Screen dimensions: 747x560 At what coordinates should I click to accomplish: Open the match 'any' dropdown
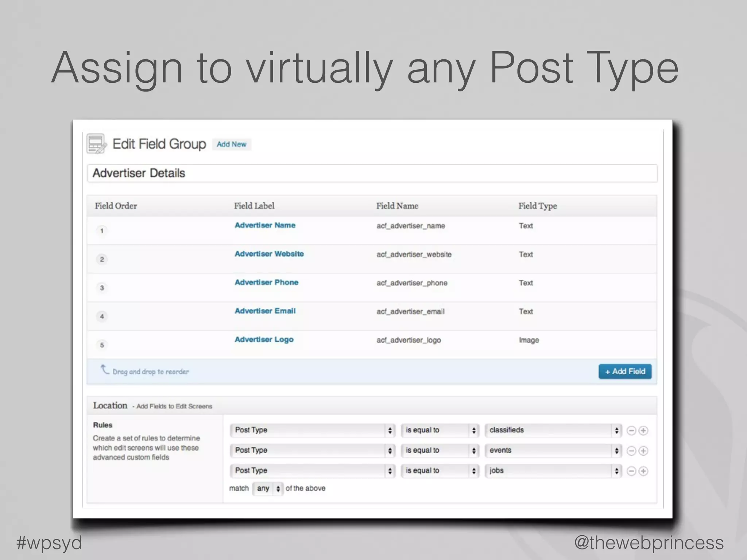coord(268,489)
